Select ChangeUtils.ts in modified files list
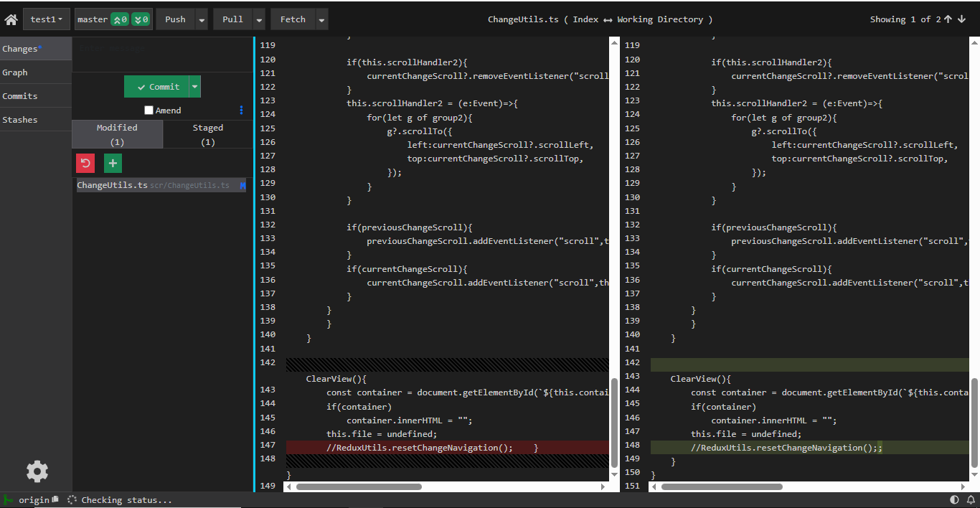Screen dimensions: 980x508 pos(161,185)
